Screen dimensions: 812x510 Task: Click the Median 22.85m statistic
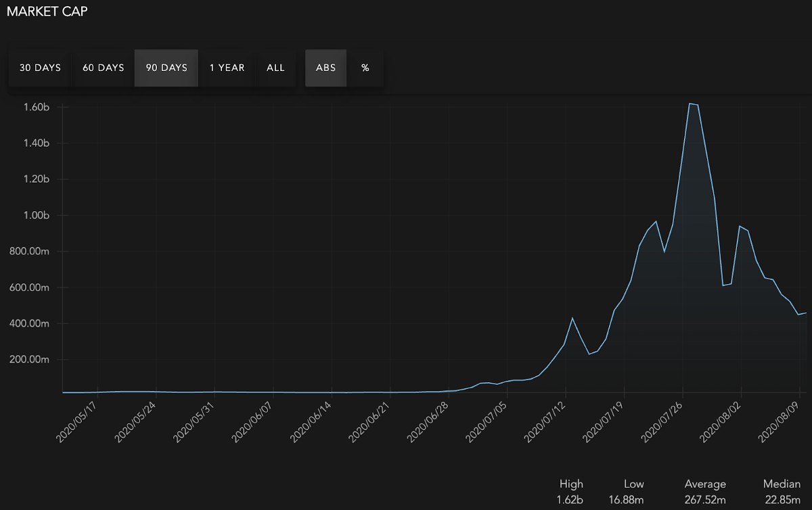[x=782, y=492]
